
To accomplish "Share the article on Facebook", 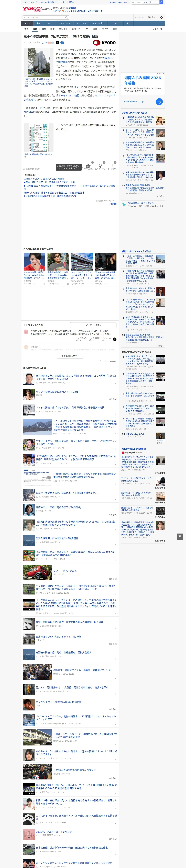I will pyautogui.click(x=62, y=43).
